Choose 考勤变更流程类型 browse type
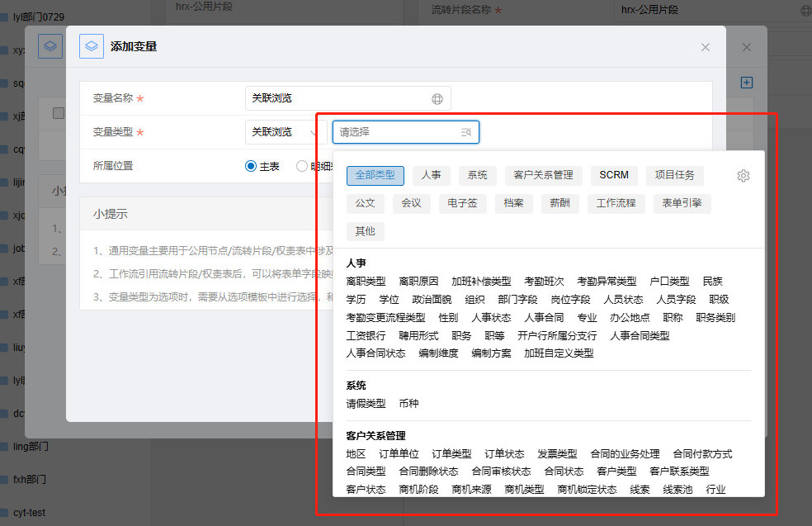 point(385,318)
